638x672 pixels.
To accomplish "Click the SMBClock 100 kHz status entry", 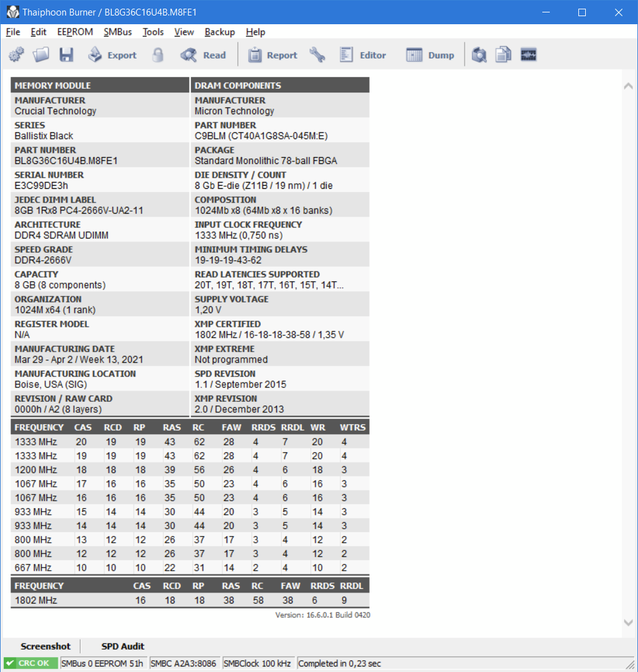I will pyautogui.click(x=257, y=663).
